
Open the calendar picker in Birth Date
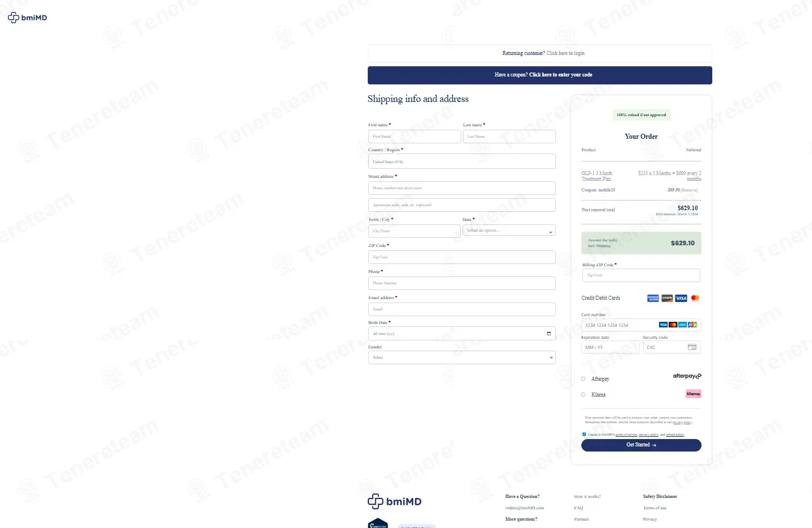pos(549,334)
